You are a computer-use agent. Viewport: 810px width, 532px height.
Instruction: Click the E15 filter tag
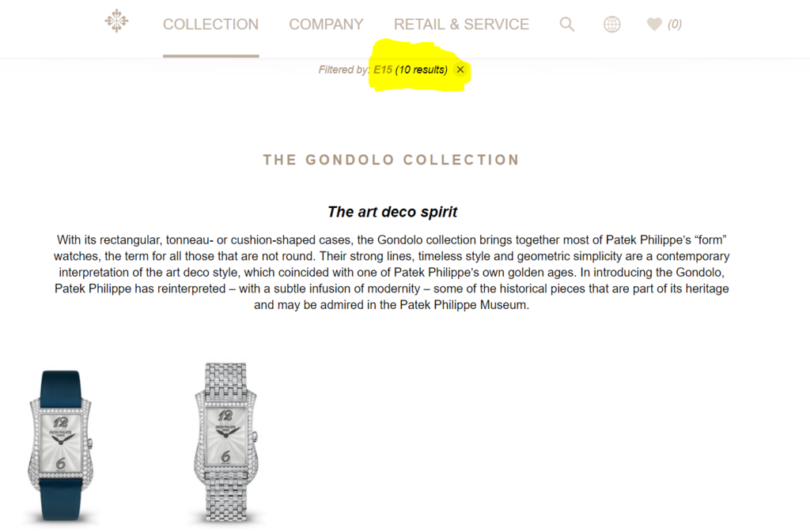coord(383,70)
